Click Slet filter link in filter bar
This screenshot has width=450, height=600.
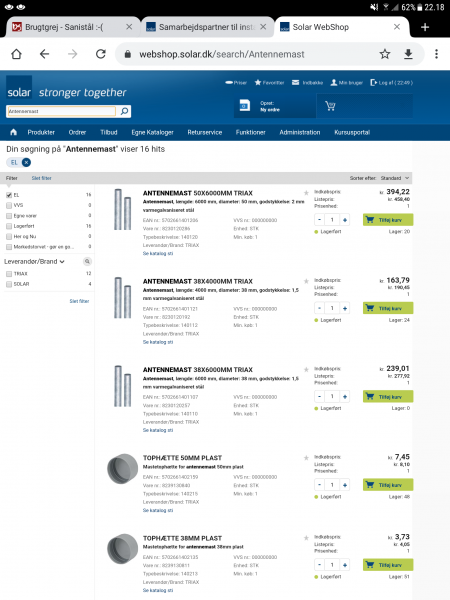click(41, 178)
